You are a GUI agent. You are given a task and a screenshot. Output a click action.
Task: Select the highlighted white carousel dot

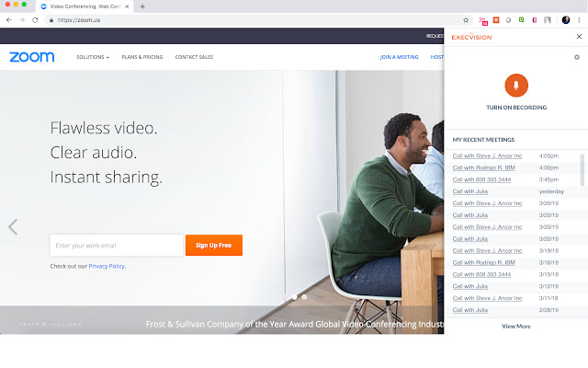[294, 297]
